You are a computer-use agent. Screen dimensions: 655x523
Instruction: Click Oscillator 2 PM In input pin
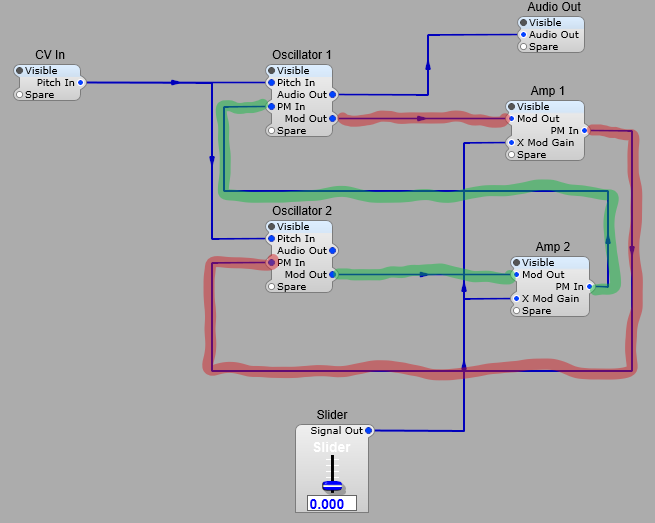pyautogui.click(x=271, y=263)
